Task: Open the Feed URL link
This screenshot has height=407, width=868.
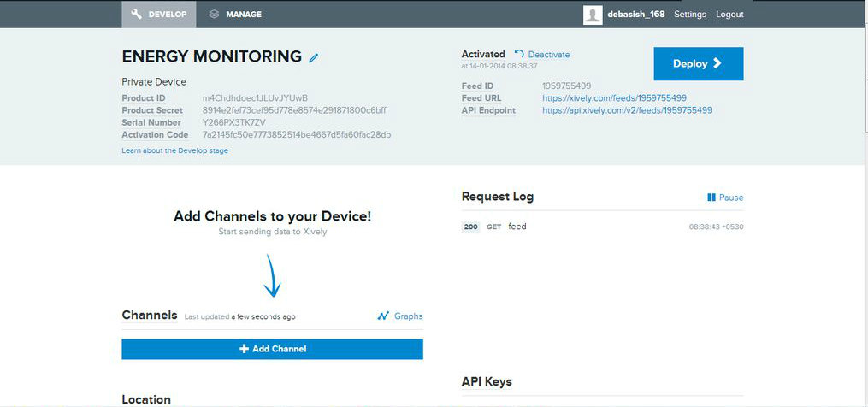Action: pyautogui.click(x=614, y=98)
